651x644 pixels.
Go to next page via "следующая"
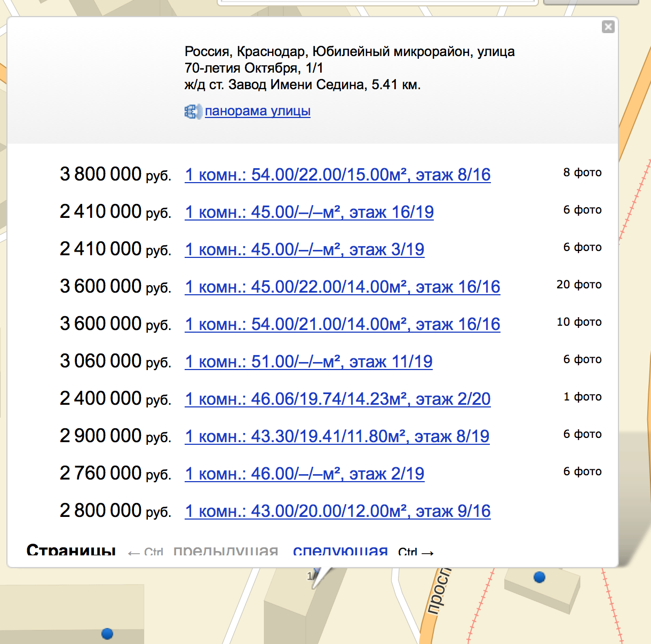[x=340, y=550]
